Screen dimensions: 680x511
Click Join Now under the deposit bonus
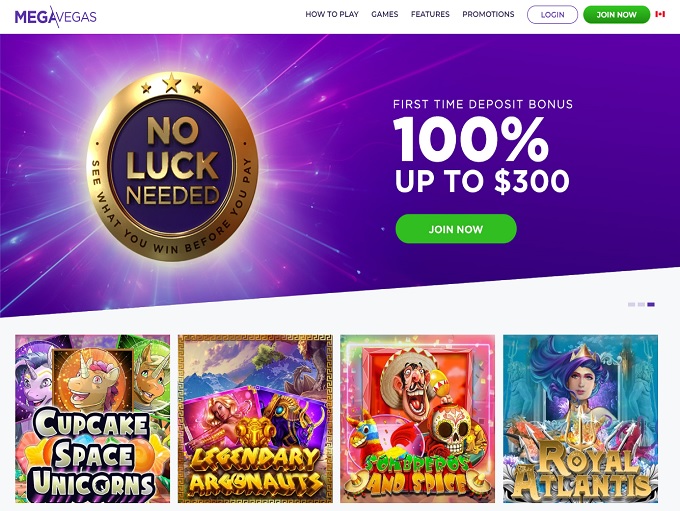(x=456, y=229)
